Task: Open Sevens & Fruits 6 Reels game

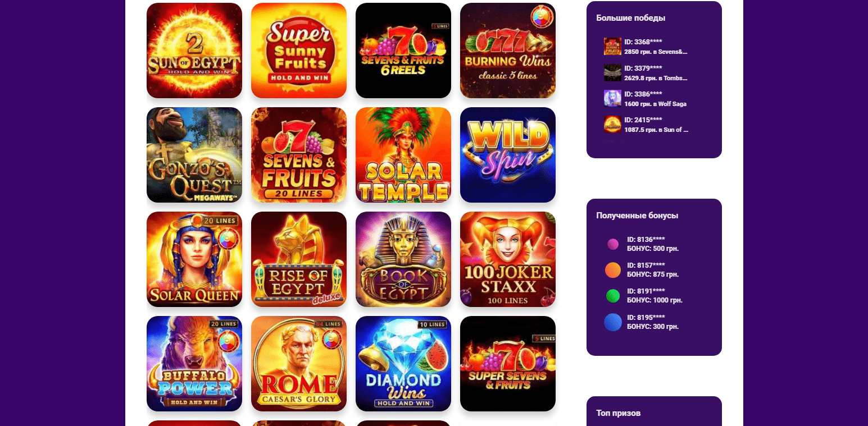Action: pyautogui.click(x=403, y=51)
